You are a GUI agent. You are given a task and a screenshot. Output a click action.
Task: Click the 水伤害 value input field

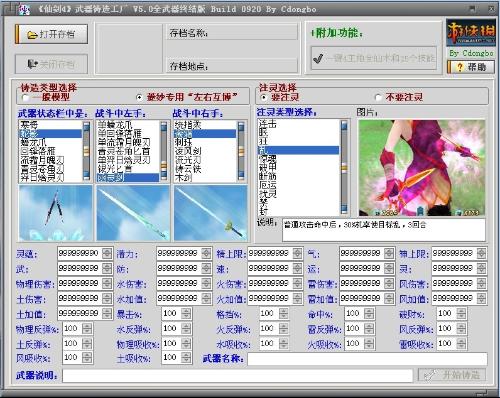pyautogui.click(x=179, y=284)
